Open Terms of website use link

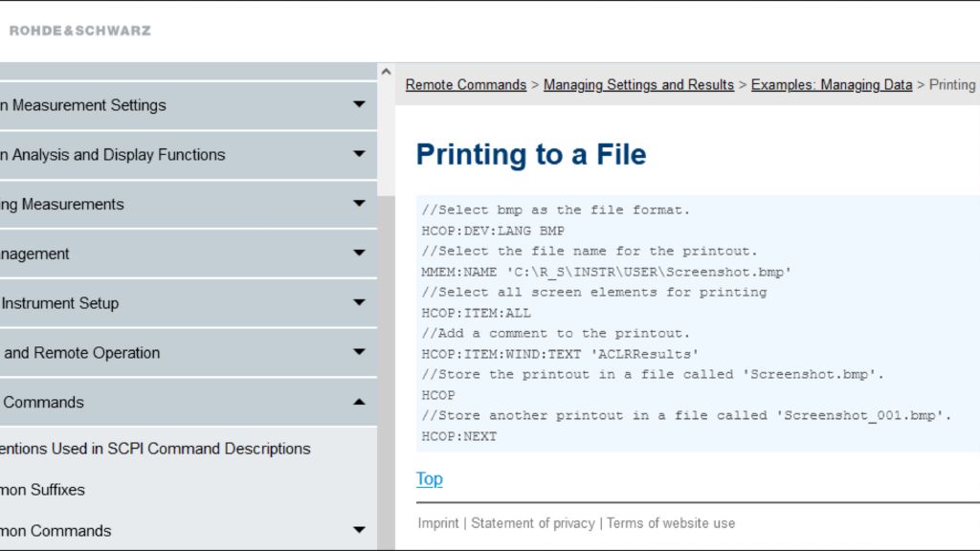click(671, 523)
